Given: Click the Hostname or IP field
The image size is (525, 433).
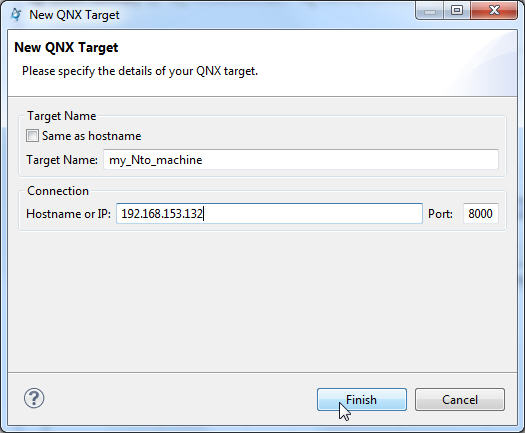Looking at the screenshot, I should pos(269,213).
